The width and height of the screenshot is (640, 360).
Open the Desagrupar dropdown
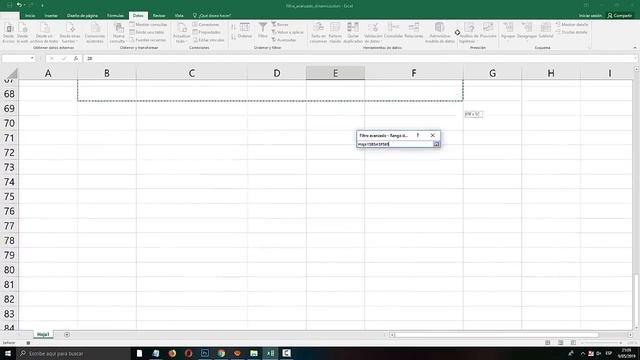tap(527, 31)
